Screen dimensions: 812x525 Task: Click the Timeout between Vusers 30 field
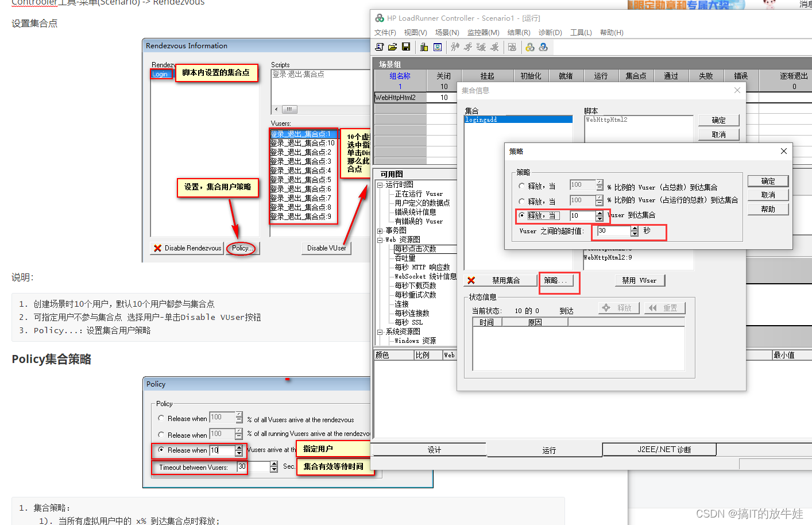point(253,467)
